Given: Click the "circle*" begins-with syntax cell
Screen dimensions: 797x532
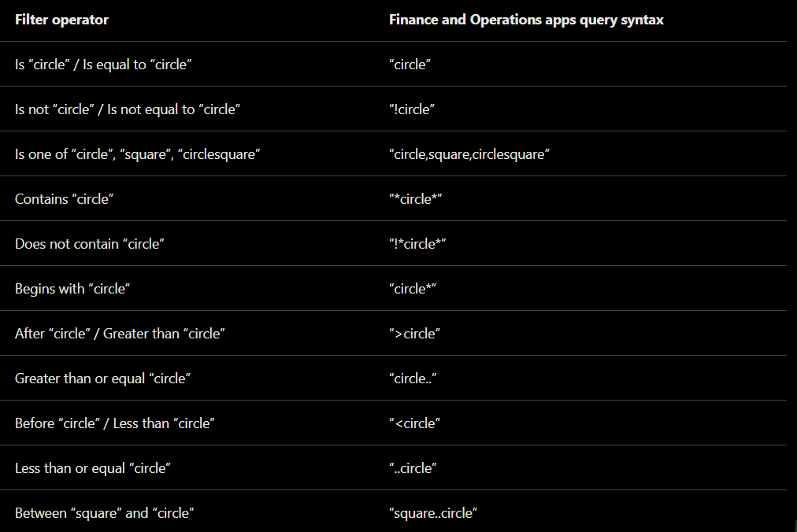Looking at the screenshot, I should (413, 289).
